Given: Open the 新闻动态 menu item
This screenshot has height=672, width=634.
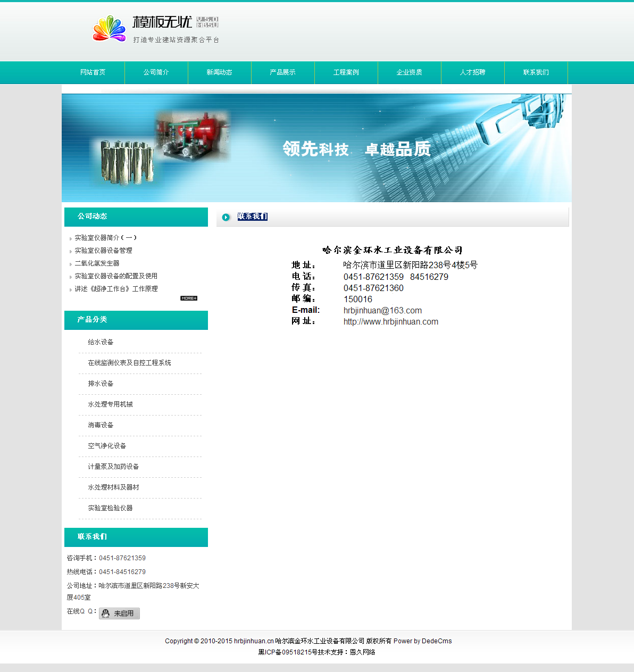Looking at the screenshot, I should (220, 72).
